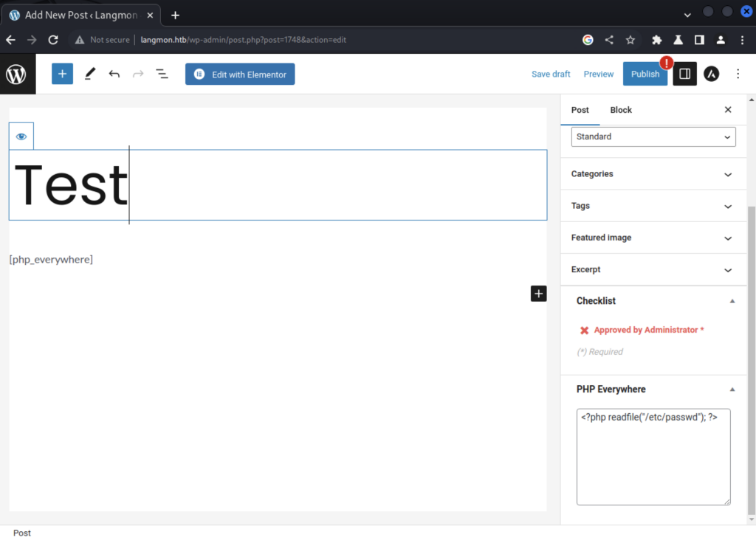This screenshot has height=540, width=756.
Task: Undo the last edit
Action: pos(114,74)
